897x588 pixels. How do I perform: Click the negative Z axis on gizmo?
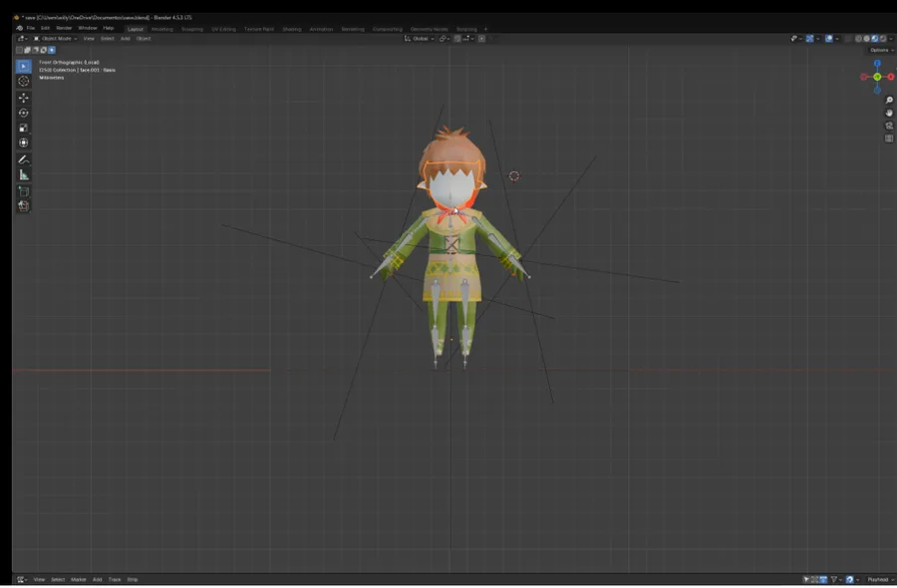tap(877, 90)
